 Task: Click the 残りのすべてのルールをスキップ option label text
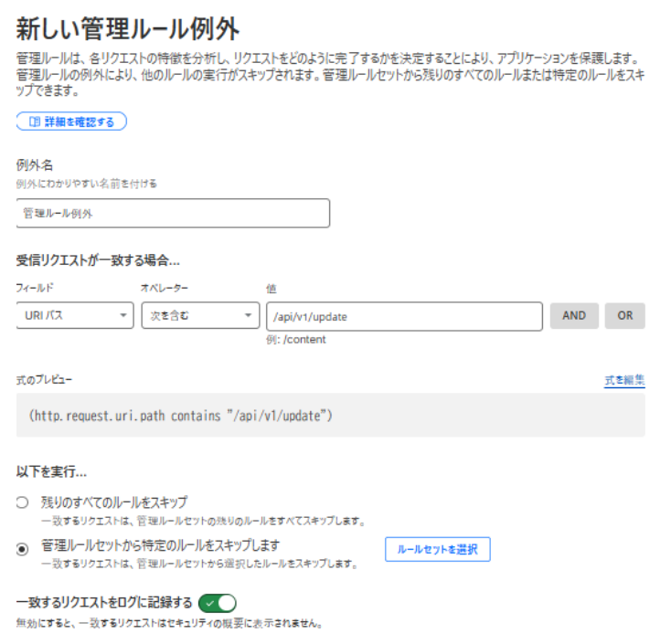(114, 501)
